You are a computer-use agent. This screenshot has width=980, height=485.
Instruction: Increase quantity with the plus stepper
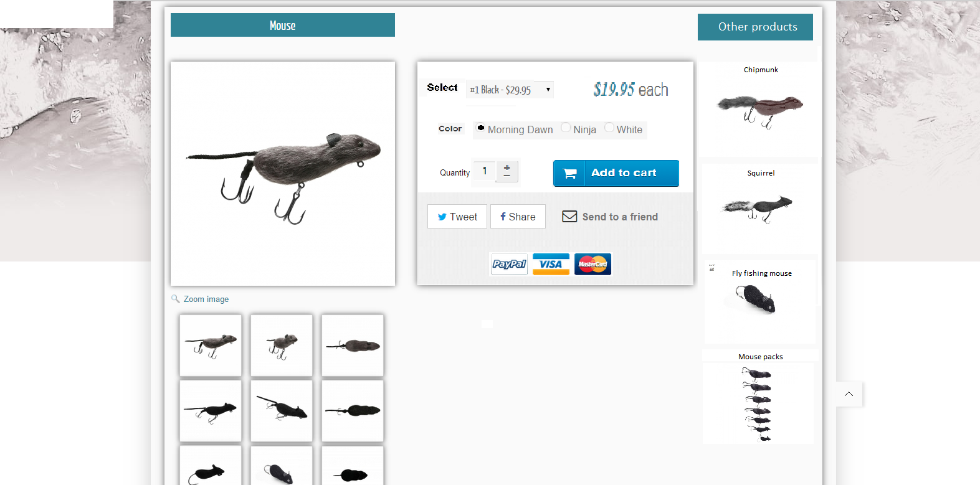tap(507, 167)
